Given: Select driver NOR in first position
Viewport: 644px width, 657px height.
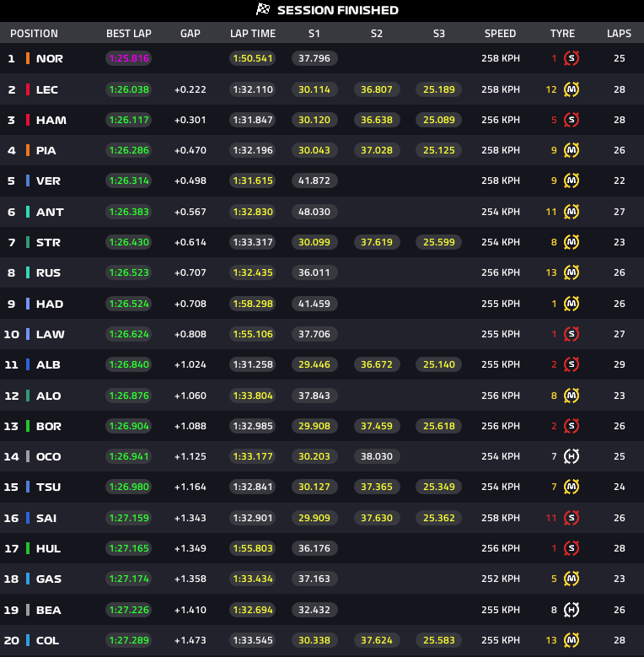Looking at the screenshot, I should tap(50, 58).
